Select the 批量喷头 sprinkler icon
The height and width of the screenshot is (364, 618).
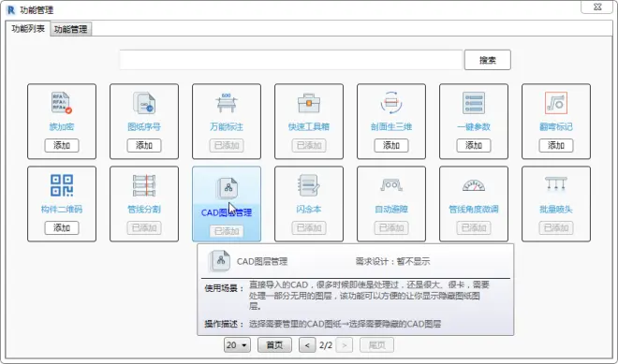tap(556, 184)
